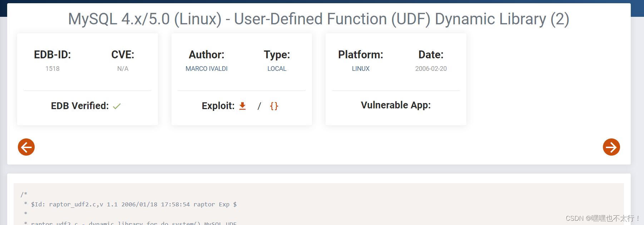Click the Date heading
644x225 pixels.
(x=431, y=55)
